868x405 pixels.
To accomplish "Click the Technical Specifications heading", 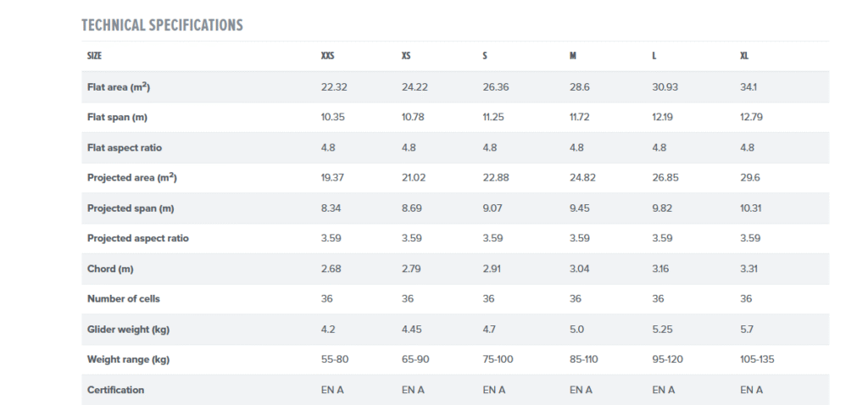I will (x=162, y=25).
